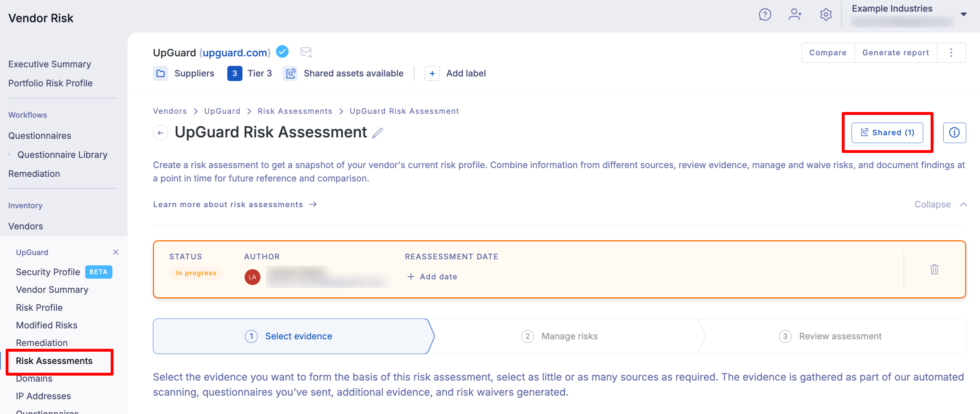Click the trash delete icon
980x414 pixels.
(934, 269)
